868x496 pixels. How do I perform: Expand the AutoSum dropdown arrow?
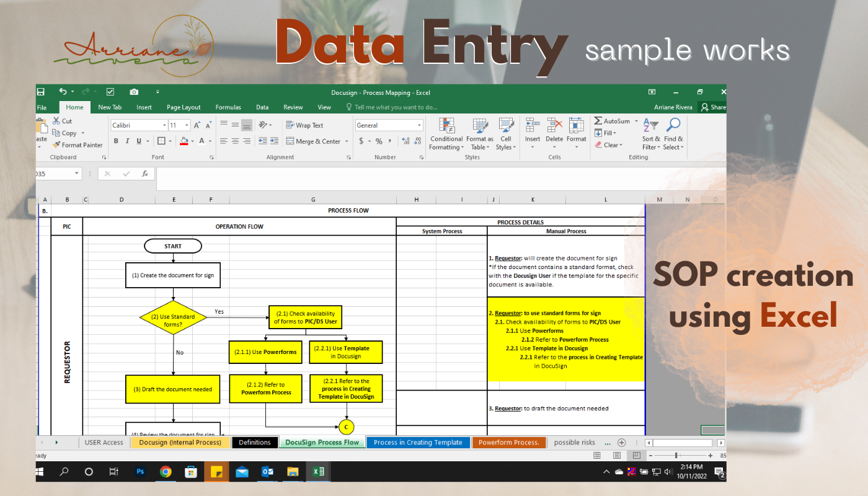(635, 122)
